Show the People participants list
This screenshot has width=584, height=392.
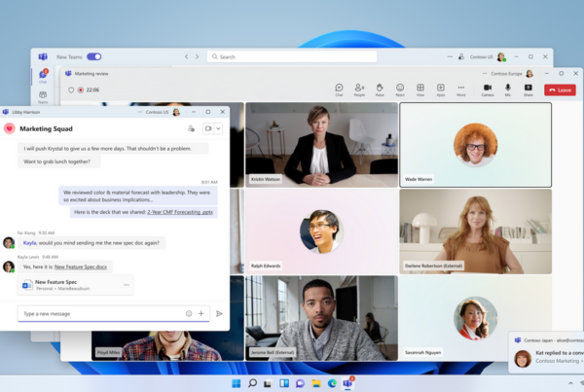(359, 89)
